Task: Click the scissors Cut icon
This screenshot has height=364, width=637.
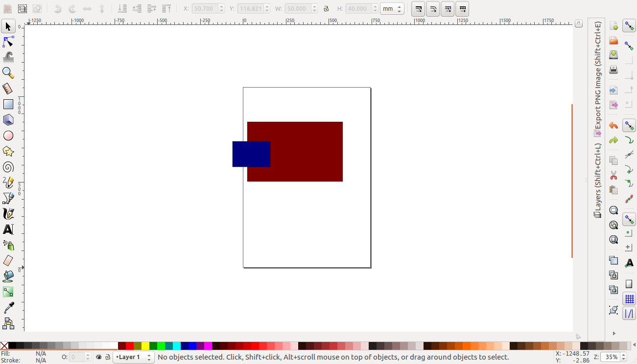Action: (613, 175)
